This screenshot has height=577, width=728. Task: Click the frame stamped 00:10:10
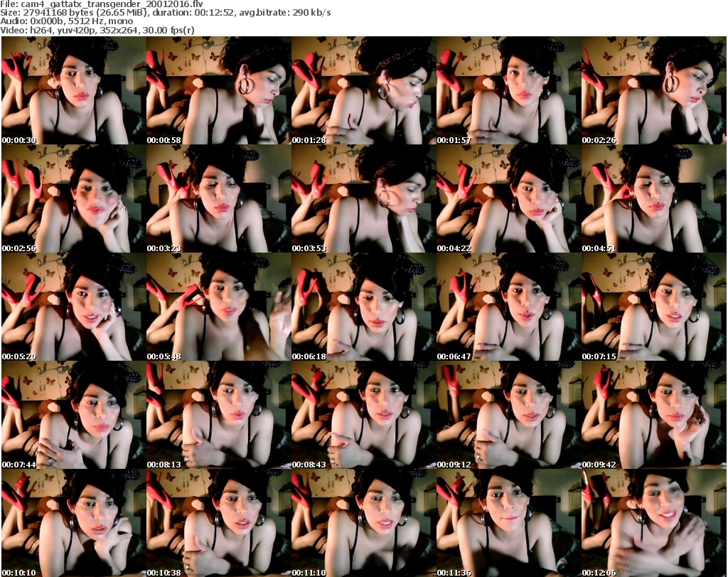pos(74,523)
